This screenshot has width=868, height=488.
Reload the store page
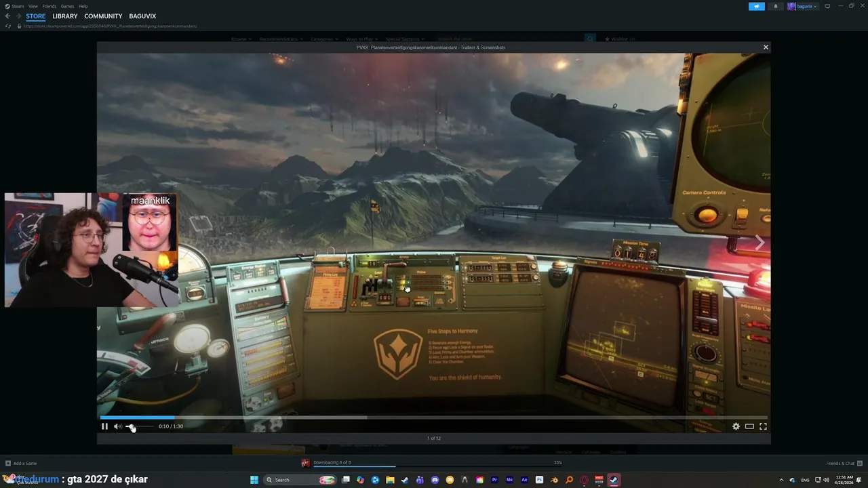pyautogui.click(x=8, y=26)
